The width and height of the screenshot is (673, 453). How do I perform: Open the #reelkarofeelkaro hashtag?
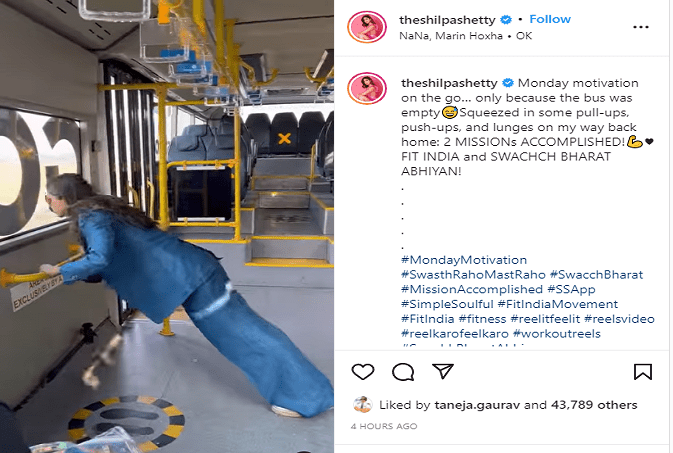coord(455,334)
